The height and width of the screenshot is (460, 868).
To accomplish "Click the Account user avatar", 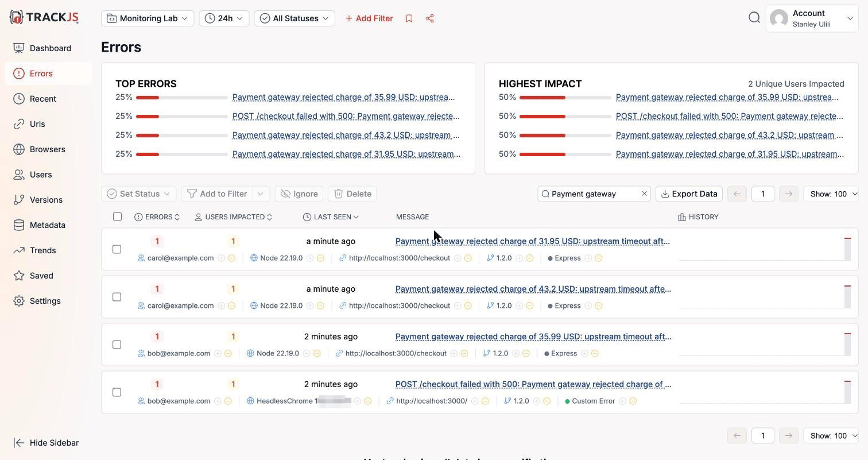I will pos(779,18).
